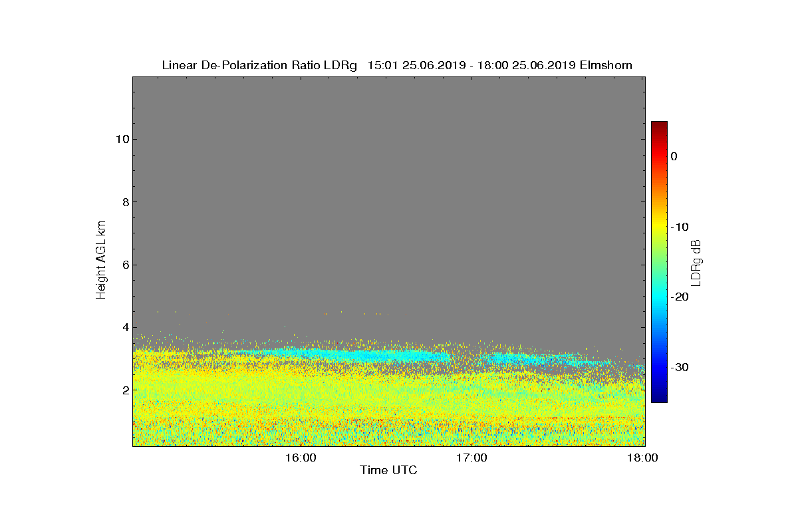
Task: Click the colorbar value -30
Action: pyautogui.click(x=680, y=367)
